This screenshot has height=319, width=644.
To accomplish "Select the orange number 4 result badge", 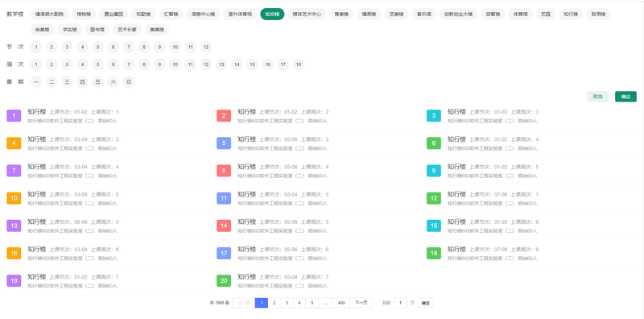I will tap(14, 143).
